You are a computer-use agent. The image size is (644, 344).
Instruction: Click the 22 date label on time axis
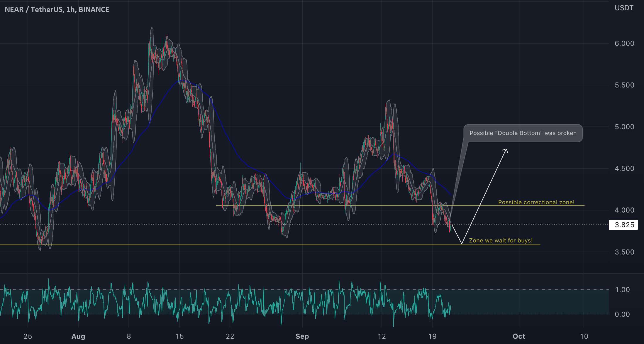pos(230,336)
